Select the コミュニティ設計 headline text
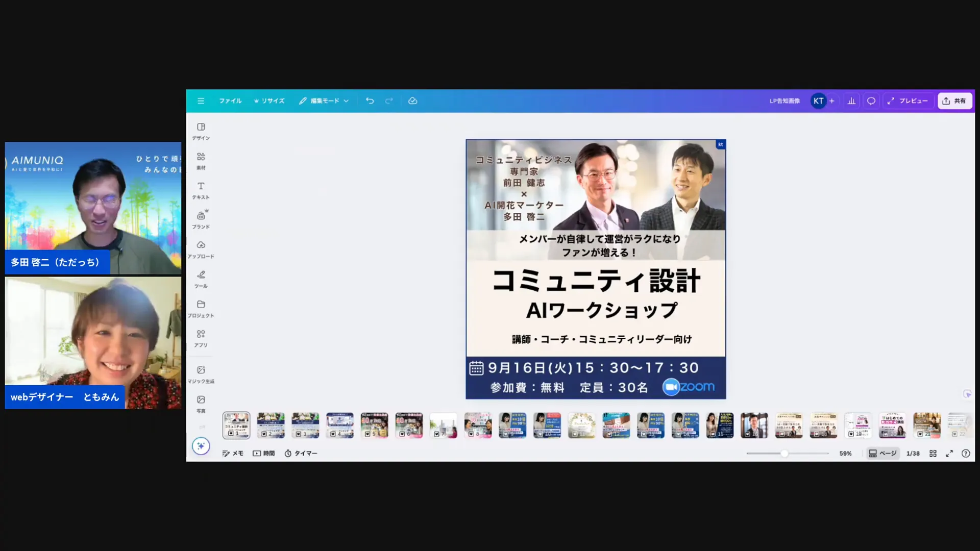 click(x=596, y=281)
